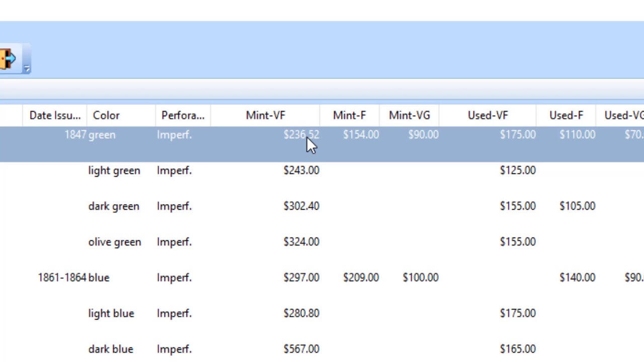The width and height of the screenshot is (644, 362).
Task: Sort by the Mint-VF column header
Action: click(265, 116)
